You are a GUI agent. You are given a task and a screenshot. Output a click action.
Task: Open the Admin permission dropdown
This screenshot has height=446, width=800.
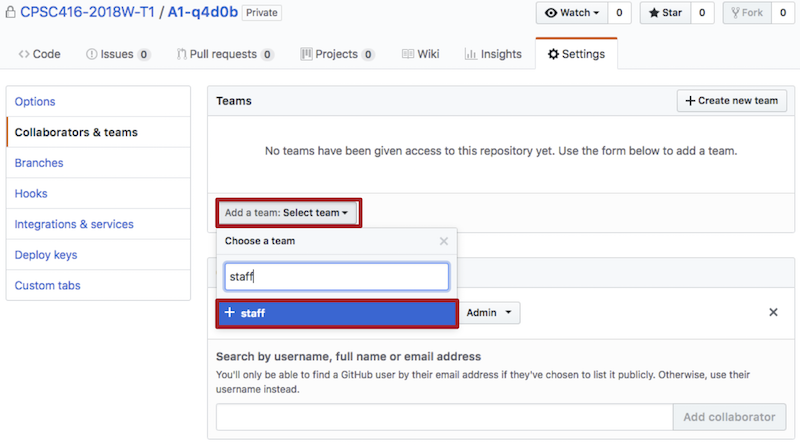(x=489, y=312)
